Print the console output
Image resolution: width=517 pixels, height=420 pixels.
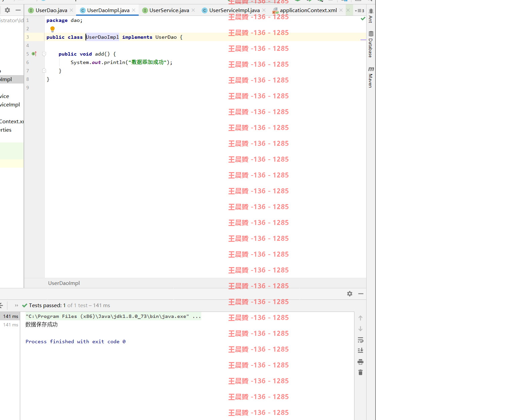(360, 362)
